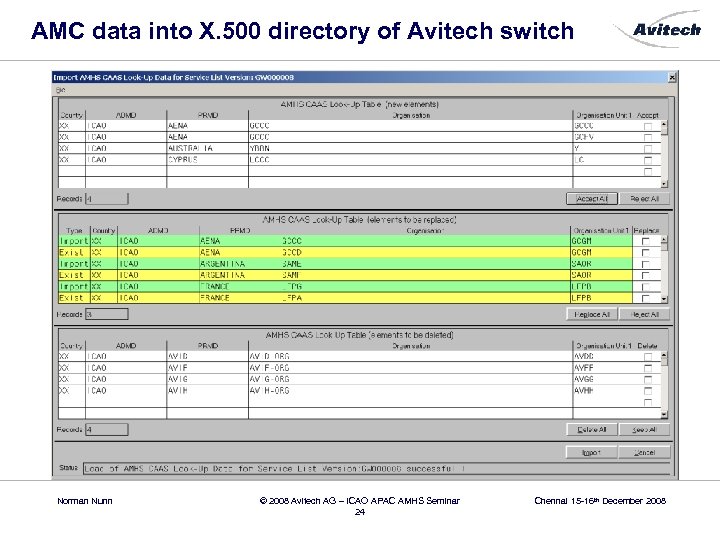Click Type column header in replaced table
The height and width of the screenshot is (540, 720).
point(74,231)
